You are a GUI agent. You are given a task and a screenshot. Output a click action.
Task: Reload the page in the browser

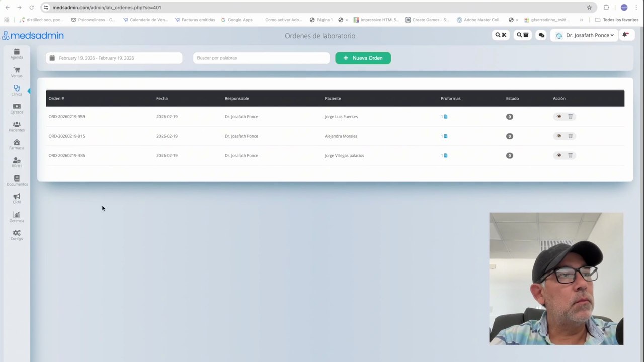(31, 8)
